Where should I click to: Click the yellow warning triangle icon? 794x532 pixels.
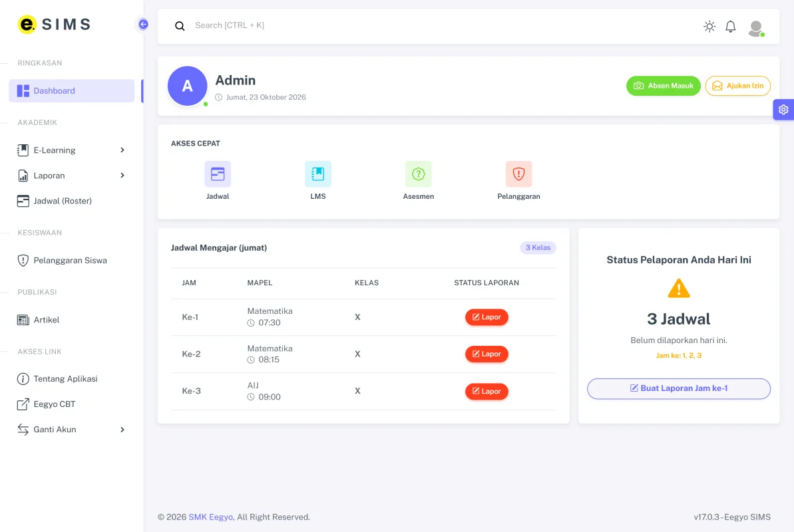coord(679,288)
